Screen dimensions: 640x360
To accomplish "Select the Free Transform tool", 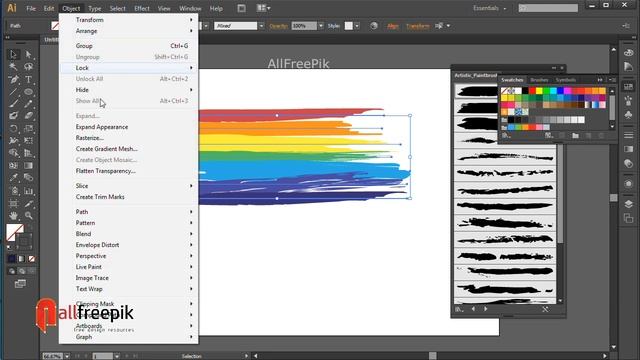I will coord(28,141).
